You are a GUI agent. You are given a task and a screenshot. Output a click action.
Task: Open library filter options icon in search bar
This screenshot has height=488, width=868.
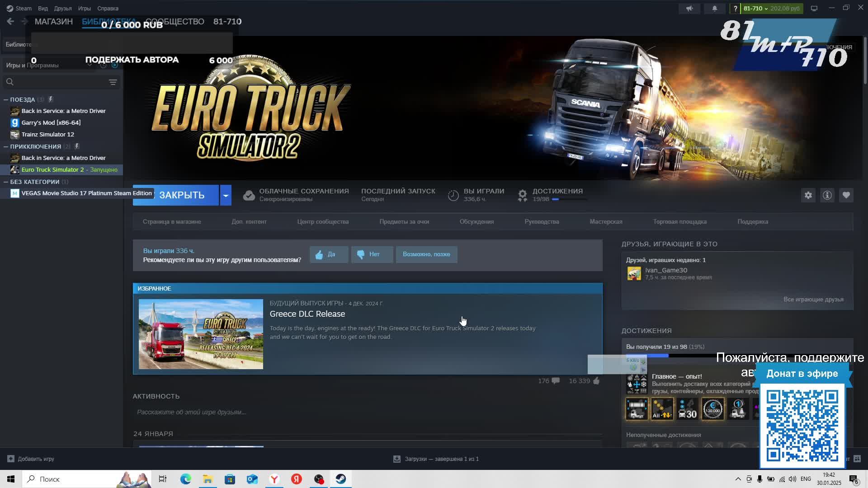tap(113, 82)
